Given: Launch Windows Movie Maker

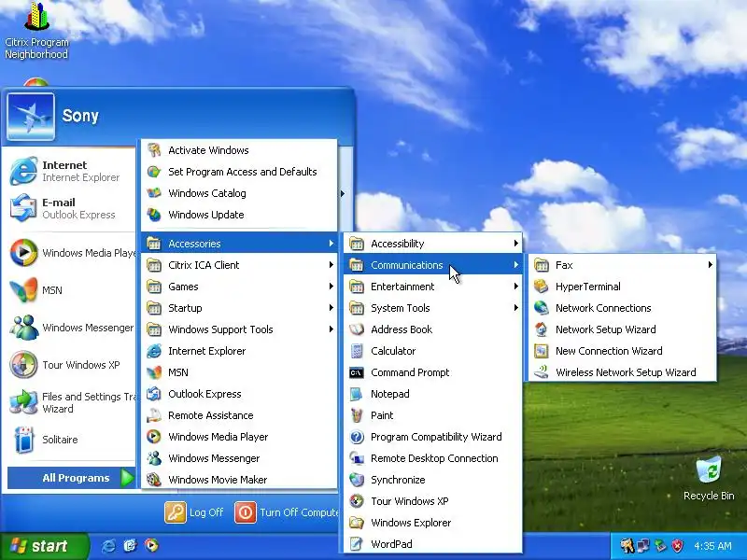Looking at the screenshot, I should click(x=239, y=480).
